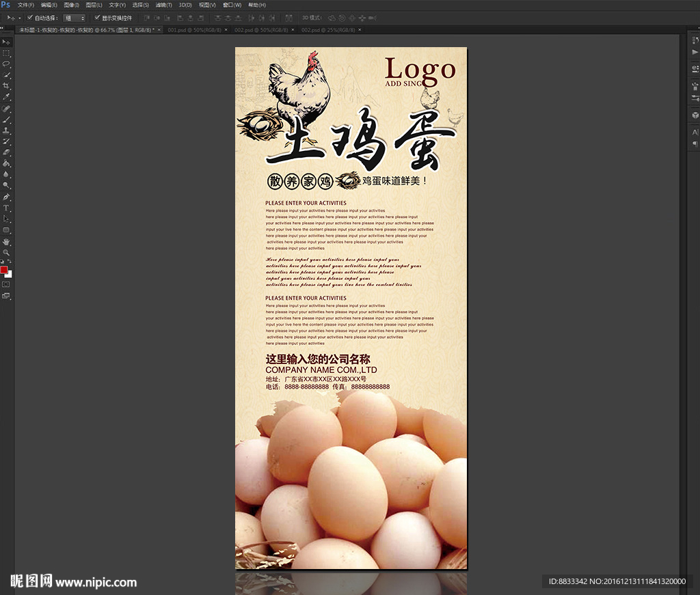Swap foreground and background colors

point(10,262)
